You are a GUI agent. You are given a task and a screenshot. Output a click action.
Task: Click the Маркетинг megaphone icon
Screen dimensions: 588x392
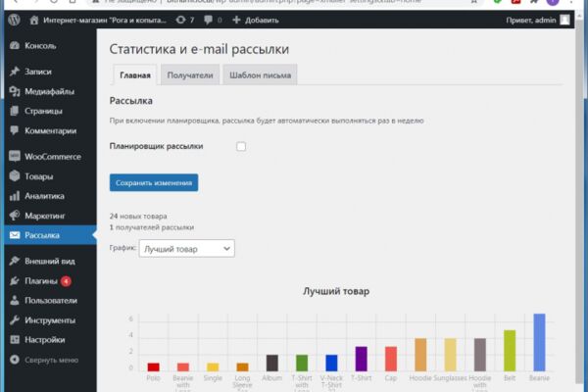point(15,216)
